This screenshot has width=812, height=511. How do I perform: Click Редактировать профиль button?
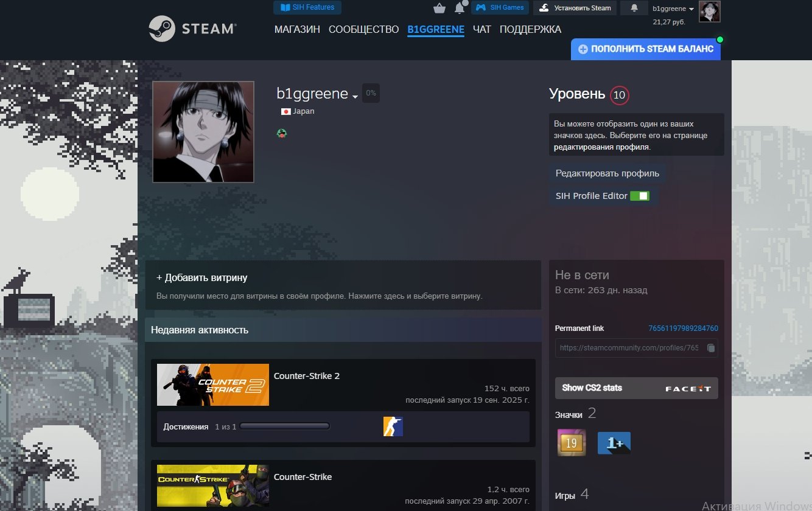pyautogui.click(x=607, y=173)
